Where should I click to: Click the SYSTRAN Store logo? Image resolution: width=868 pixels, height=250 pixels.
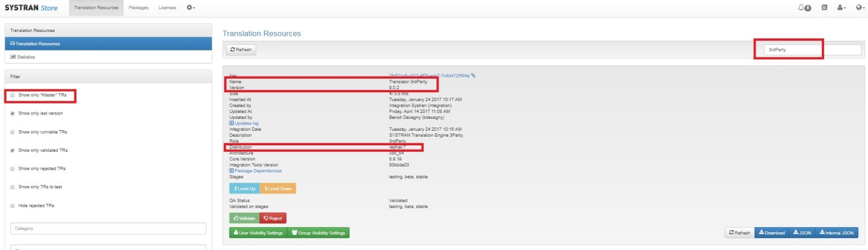pyautogui.click(x=31, y=8)
